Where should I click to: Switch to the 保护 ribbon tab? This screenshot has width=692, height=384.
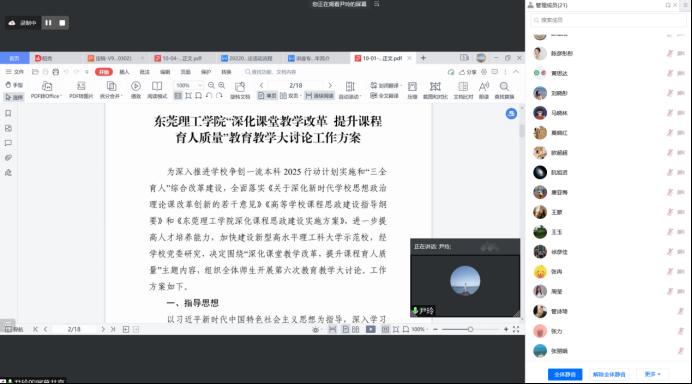(x=206, y=72)
